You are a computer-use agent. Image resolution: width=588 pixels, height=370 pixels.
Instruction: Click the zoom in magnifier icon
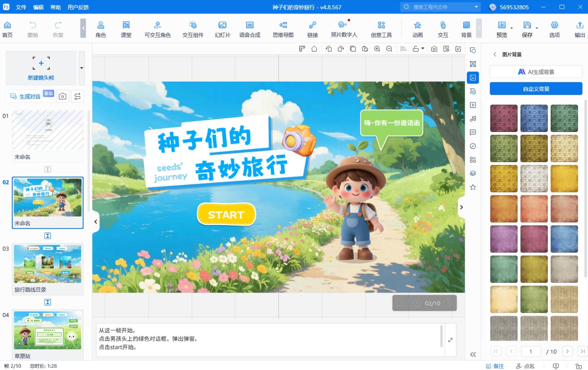click(x=377, y=49)
